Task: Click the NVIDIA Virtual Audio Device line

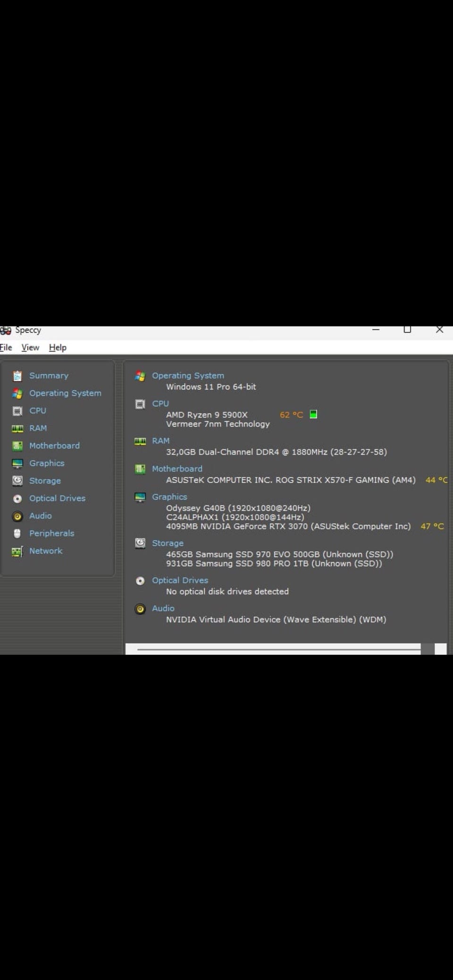Action: (276, 620)
